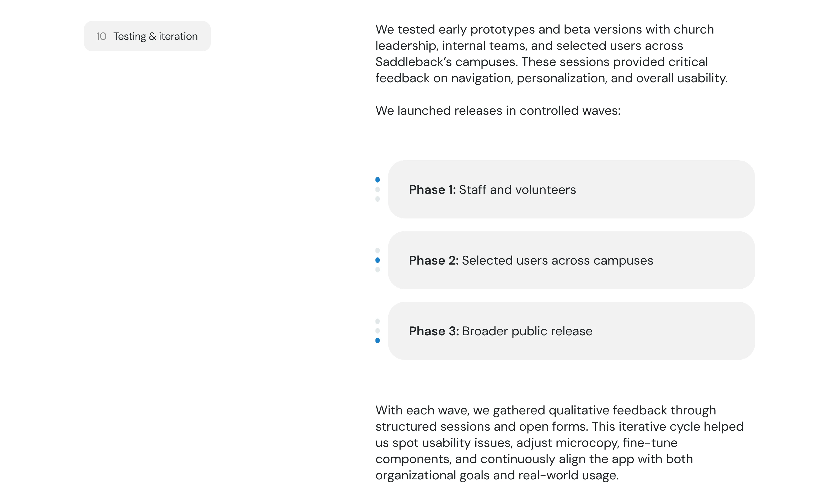Click the gray bottom dot beside Phase 2
The image size is (839, 504).
pyautogui.click(x=377, y=270)
